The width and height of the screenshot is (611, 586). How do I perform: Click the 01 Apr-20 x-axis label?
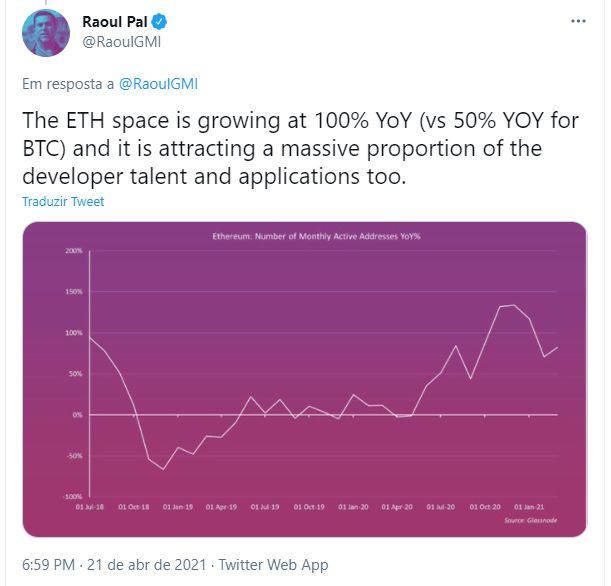397,507
